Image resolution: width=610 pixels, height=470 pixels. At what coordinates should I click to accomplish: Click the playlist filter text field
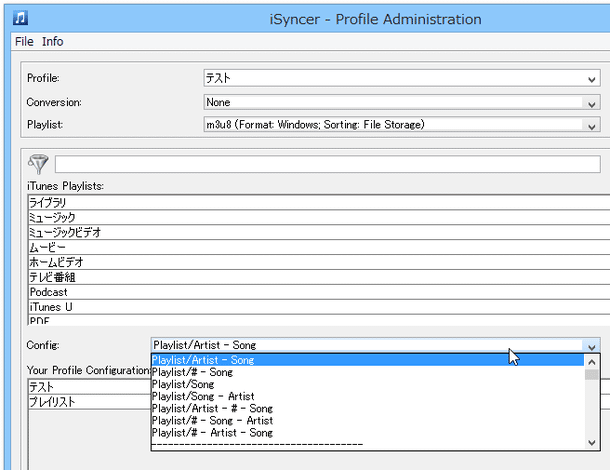(328, 164)
